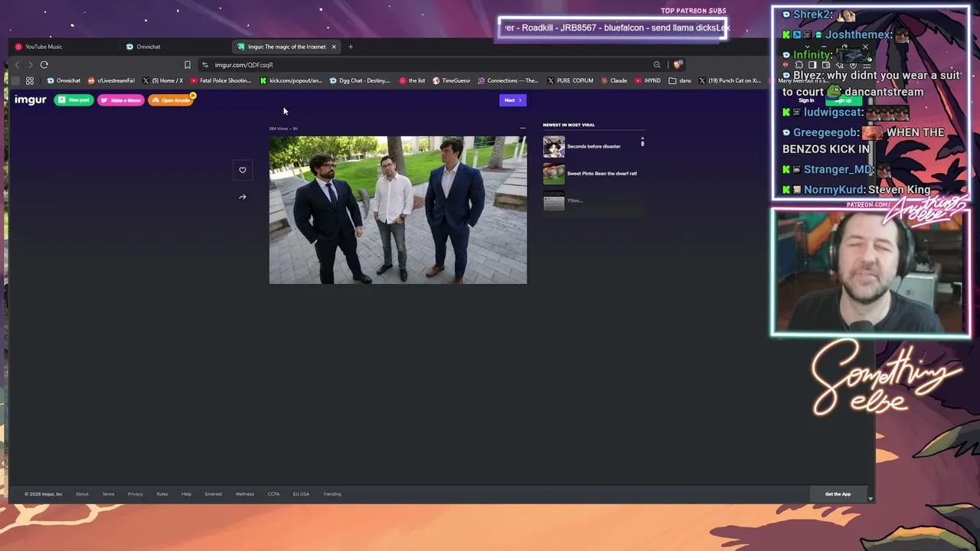This screenshot has width=980, height=551.
Task: Open the Omnichat bookmark
Action: 64,80
